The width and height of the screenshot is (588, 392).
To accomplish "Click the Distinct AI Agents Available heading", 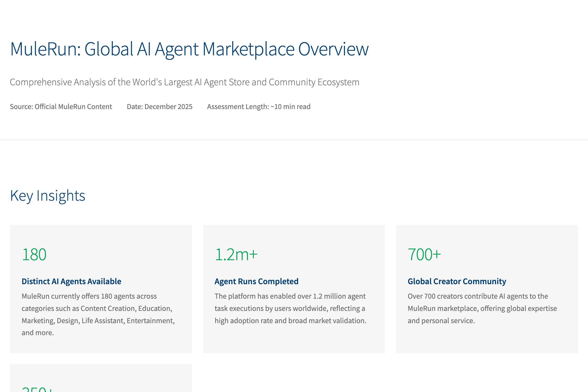I will [x=71, y=281].
